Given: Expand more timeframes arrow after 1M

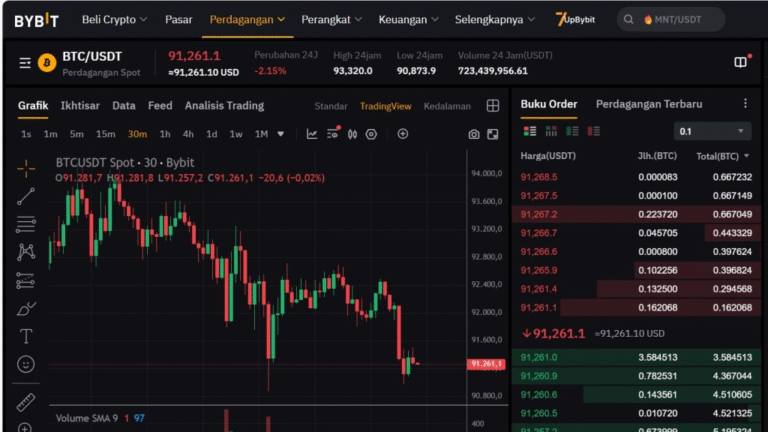Looking at the screenshot, I should [x=281, y=134].
